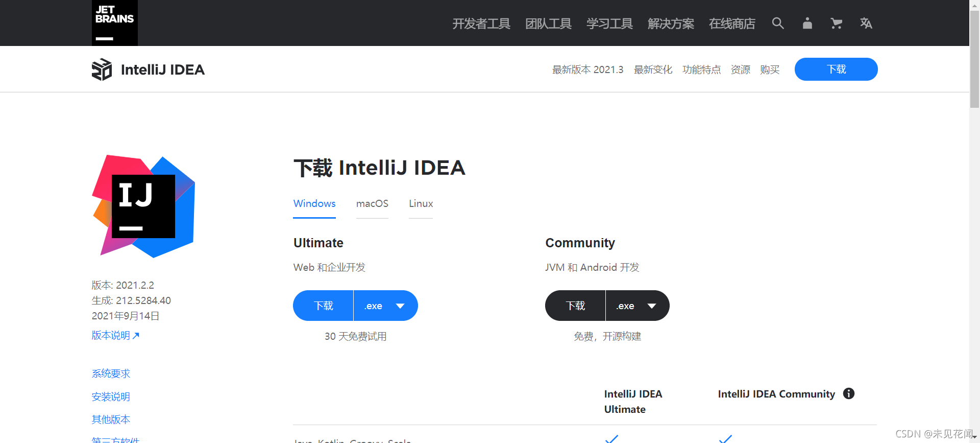This screenshot has width=980, height=443.
Task: Expand the Ultimate .exe format dropdown
Action: [386, 306]
